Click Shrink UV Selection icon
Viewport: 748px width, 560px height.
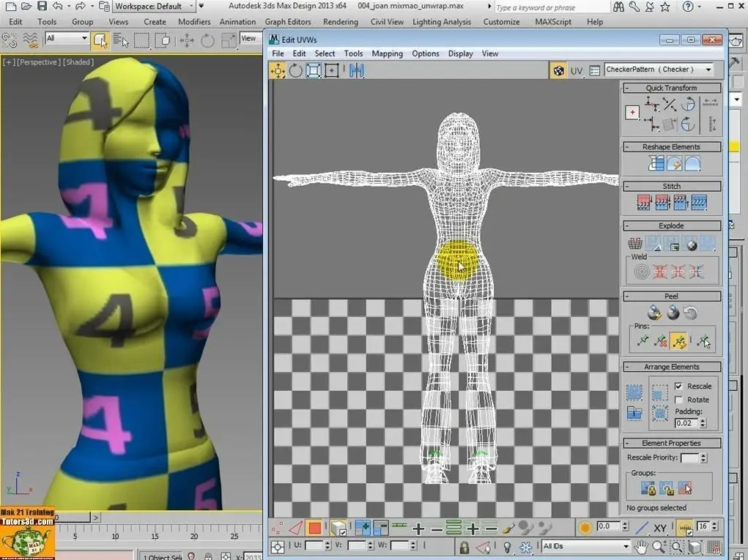click(x=381, y=528)
